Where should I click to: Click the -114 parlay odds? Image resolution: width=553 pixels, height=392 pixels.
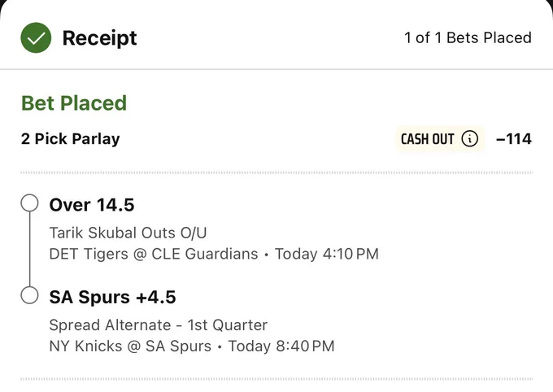[x=513, y=139]
